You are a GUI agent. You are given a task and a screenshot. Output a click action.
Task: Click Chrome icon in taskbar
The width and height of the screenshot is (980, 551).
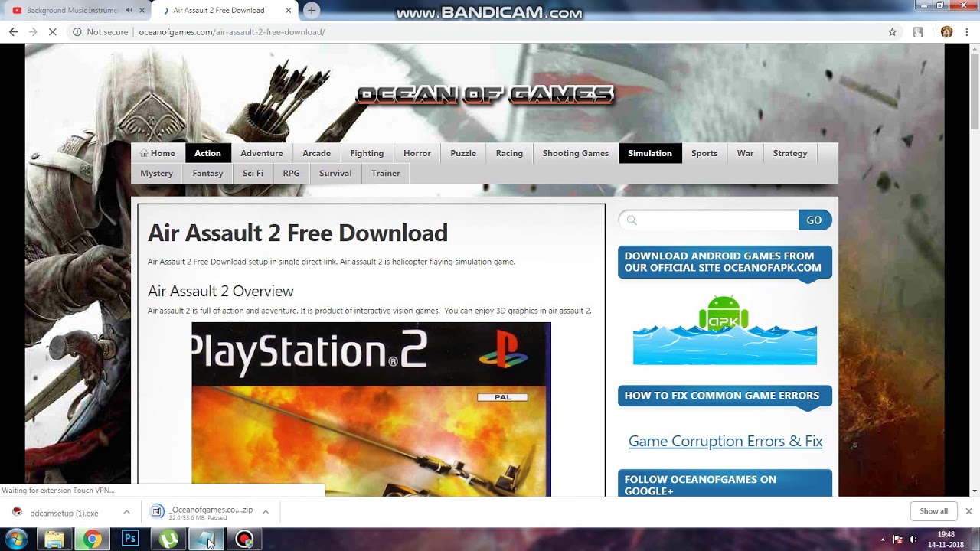point(92,540)
